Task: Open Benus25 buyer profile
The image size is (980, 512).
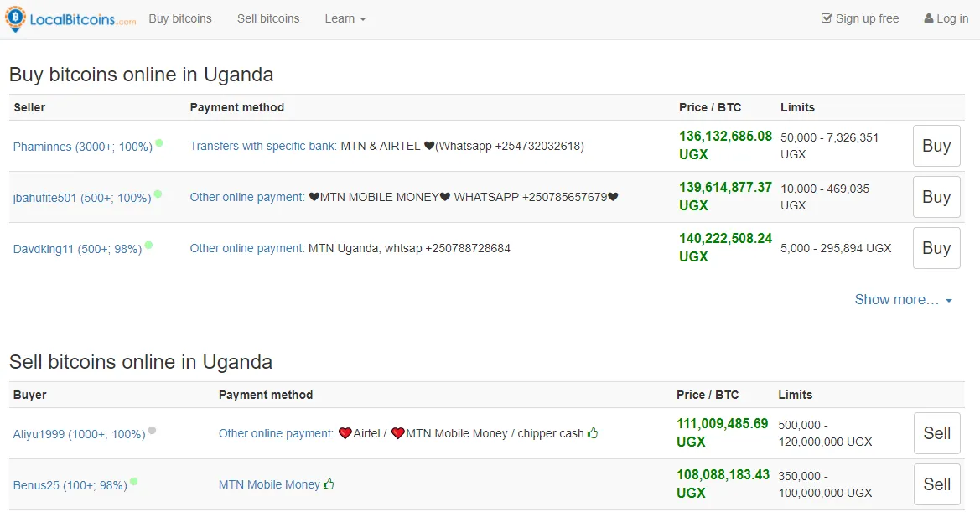Action: [x=70, y=485]
